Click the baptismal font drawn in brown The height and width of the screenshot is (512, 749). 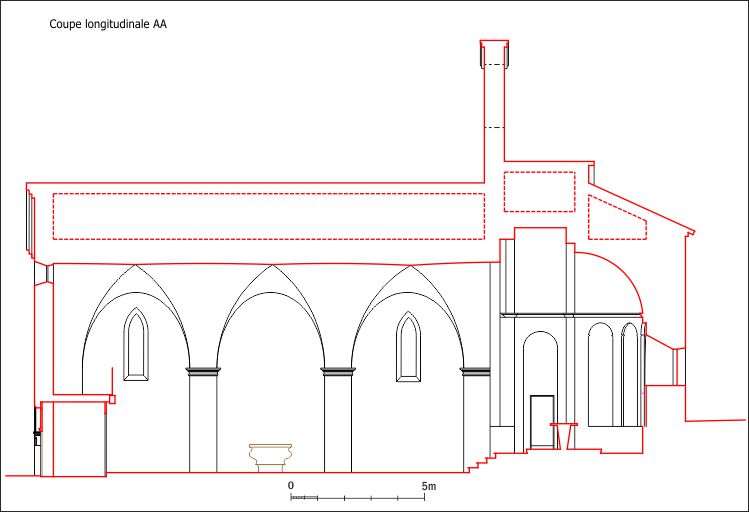(x=270, y=458)
